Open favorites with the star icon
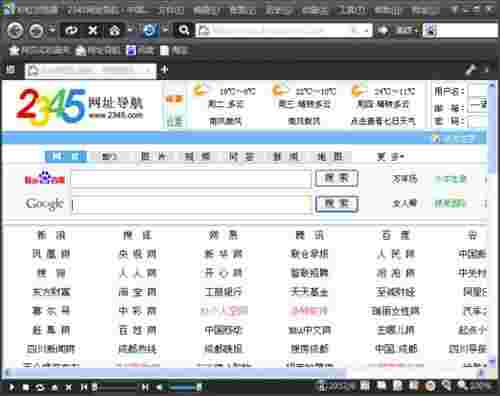 [x=14, y=51]
